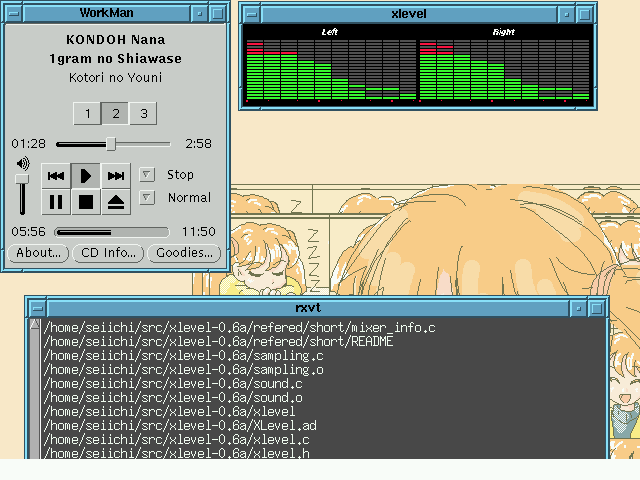Image resolution: width=640 pixels, height=480 pixels.
Task: Open rxvt window menu button
Action: click(x=38, y=309)
